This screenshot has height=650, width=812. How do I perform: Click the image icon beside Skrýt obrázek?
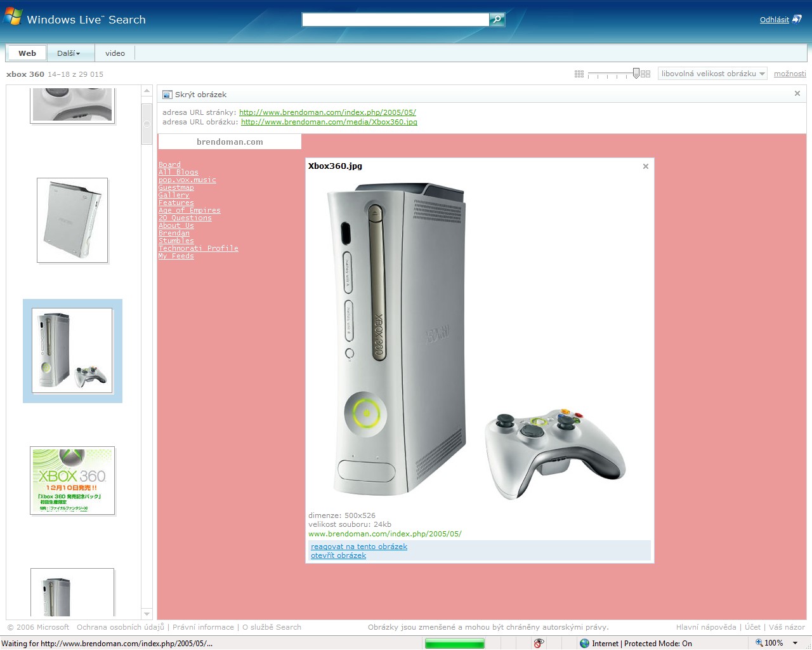coord(167,95)
